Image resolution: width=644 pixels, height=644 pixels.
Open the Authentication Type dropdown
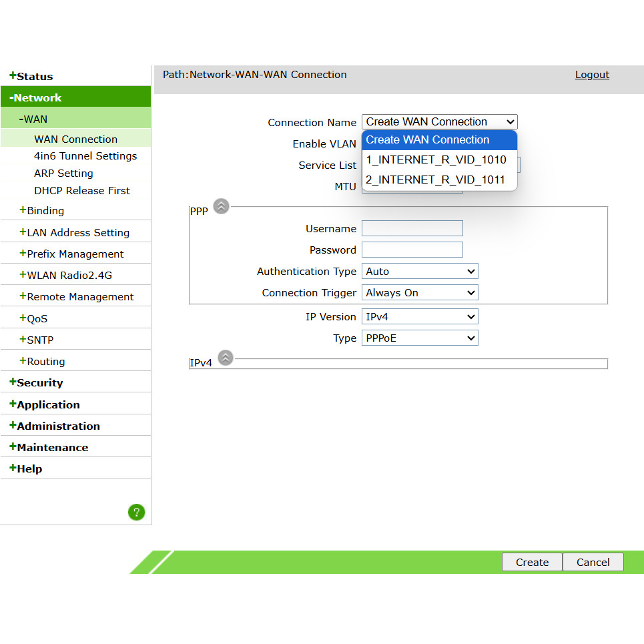[x=420, y=272]
